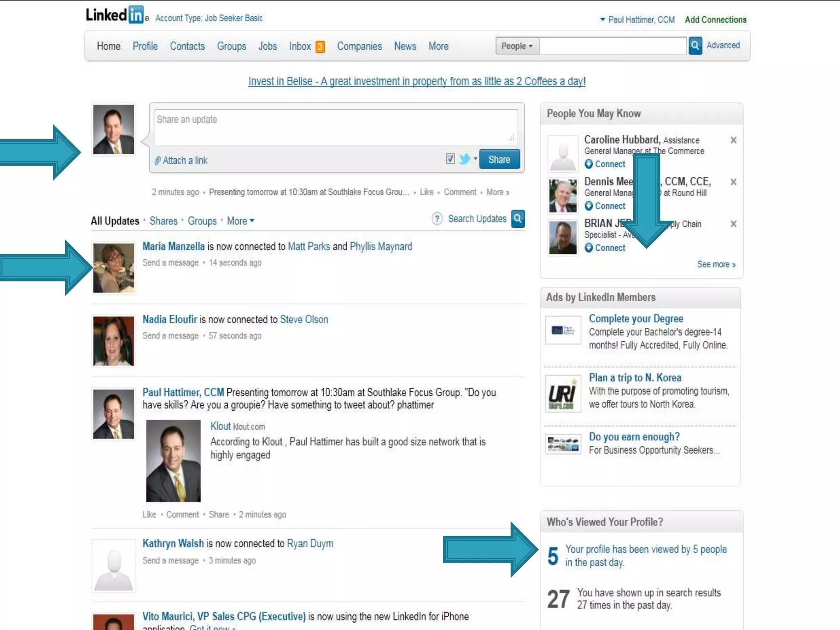Click the Attach a link paperclip icon
The height and width of the screenshot is (630, 840).
click(157, 161)
